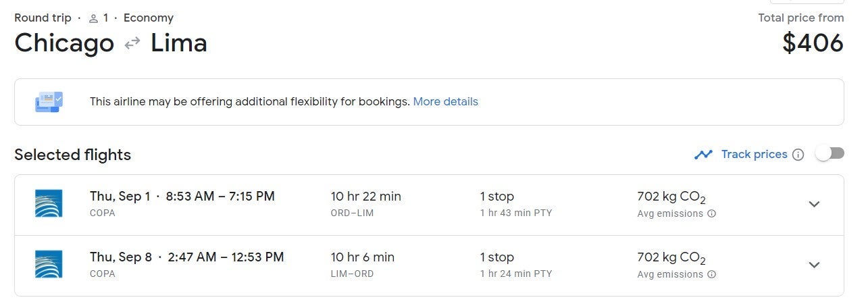
Task: Click the Track prices chart icon
Action: coord(703,155)
